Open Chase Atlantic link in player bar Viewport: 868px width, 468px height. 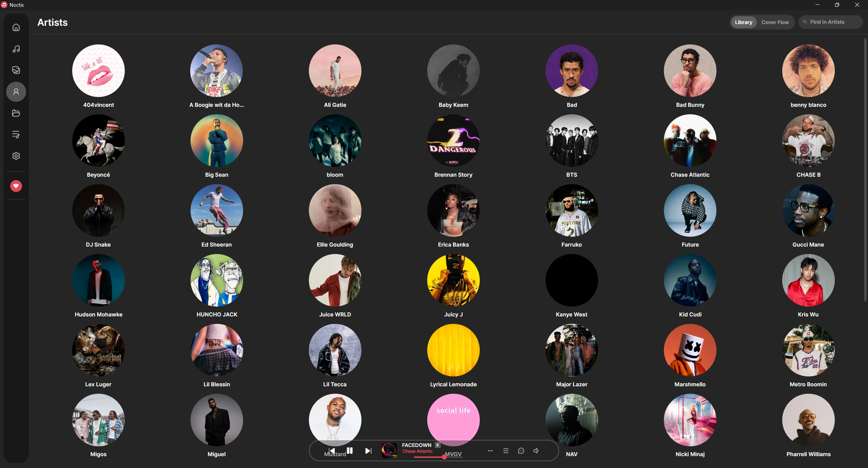(x=417, y=451)
